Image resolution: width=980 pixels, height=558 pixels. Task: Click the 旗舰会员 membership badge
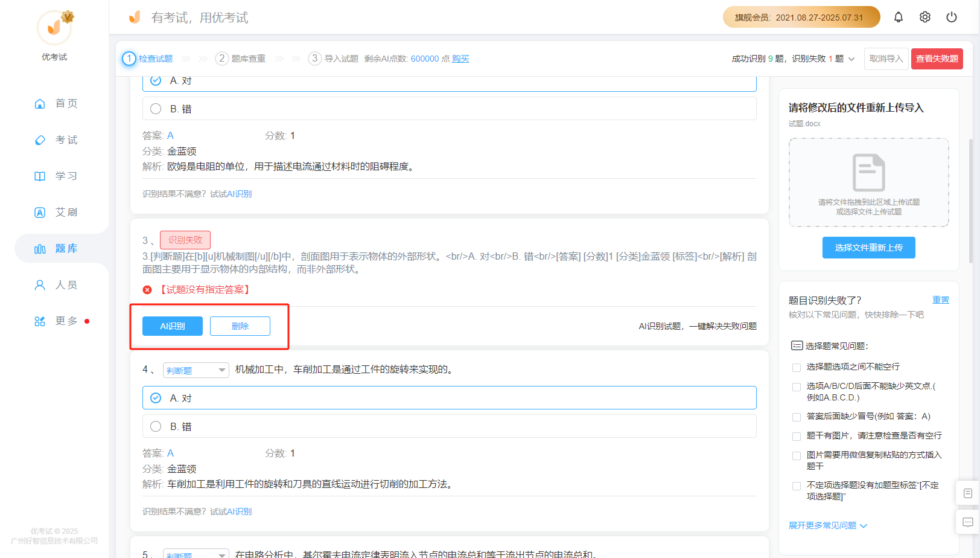(801, 17)
